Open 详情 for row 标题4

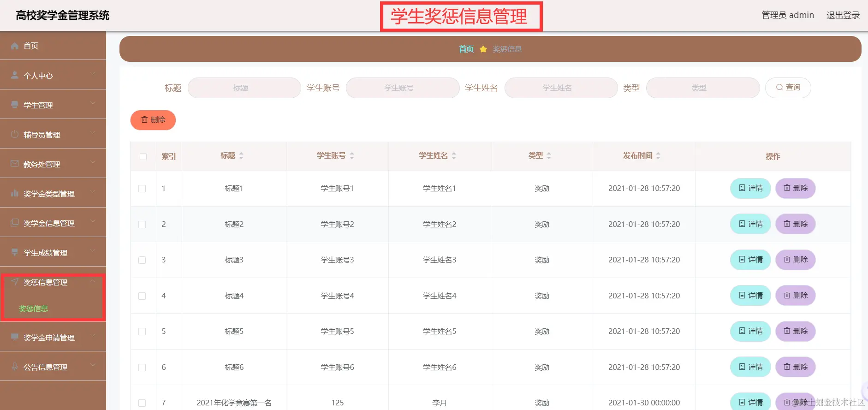[x=750, y=296]
